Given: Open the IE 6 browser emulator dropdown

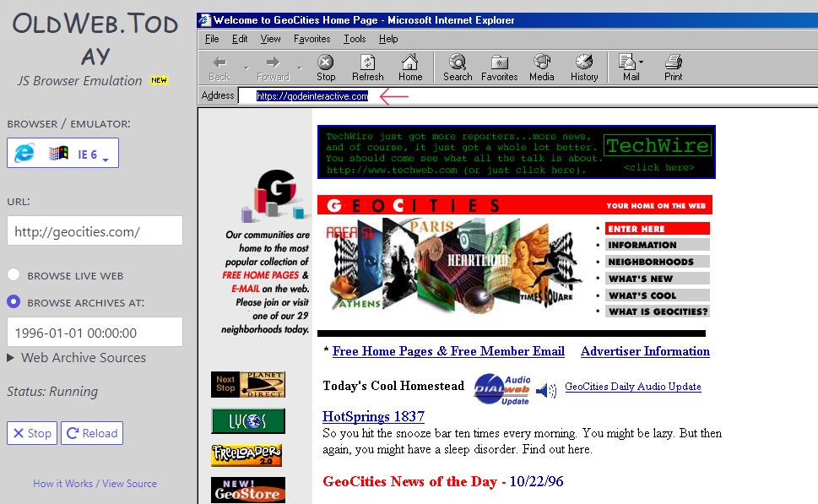Looking at the screenshot, I should 63,153.
